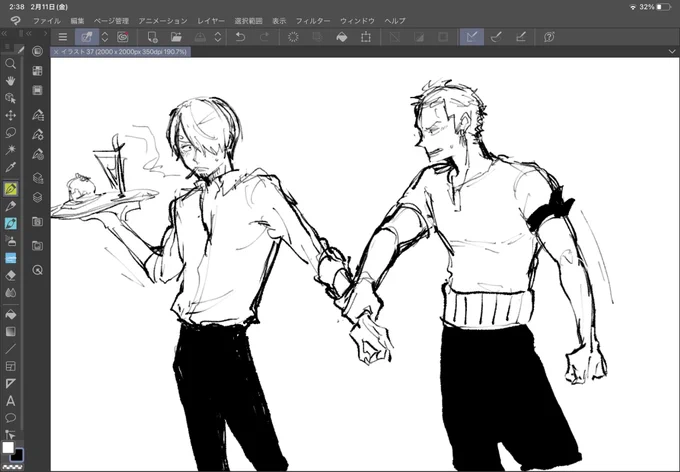The width and height of the screenshot is (680, 472).
Task: Select the Pencil tool
Action: coord(10,206)
